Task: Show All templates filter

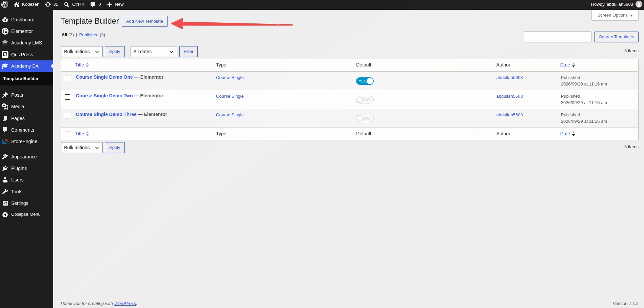Action: tap(64, 35)
